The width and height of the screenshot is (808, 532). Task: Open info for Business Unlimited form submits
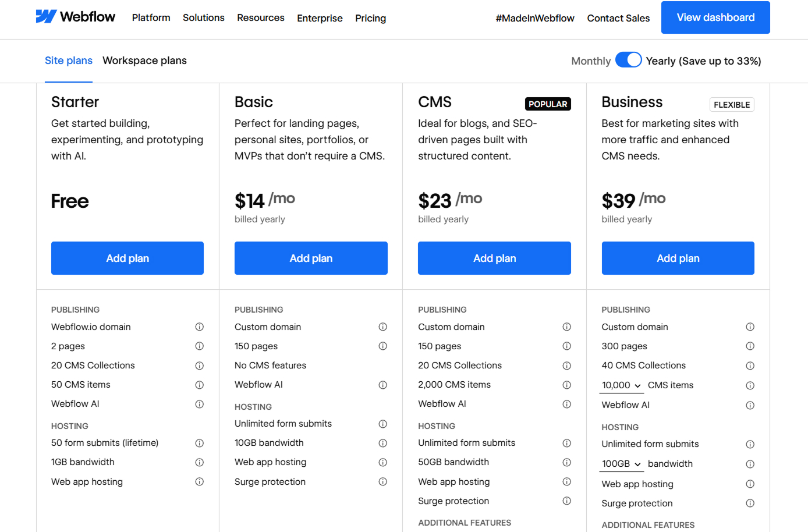[750, 444]
